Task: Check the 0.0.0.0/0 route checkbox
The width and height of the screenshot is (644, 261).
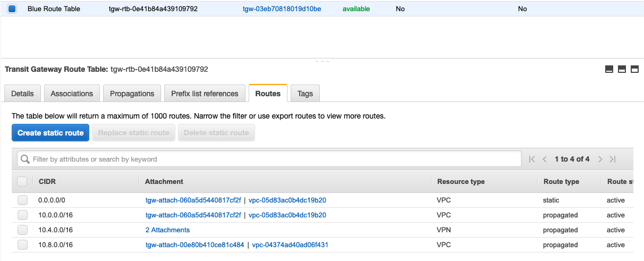Action: 22,200
